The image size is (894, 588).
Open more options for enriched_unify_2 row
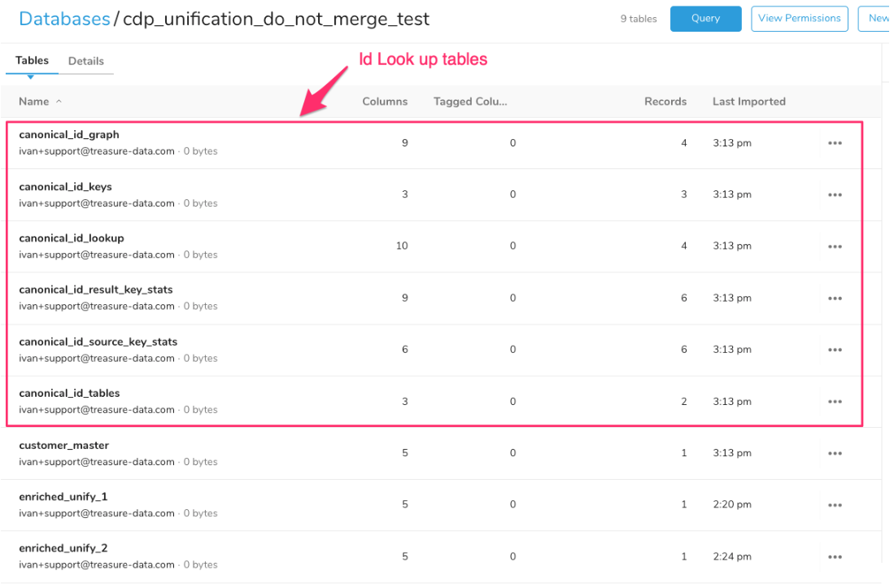click(x=834, y=557)
